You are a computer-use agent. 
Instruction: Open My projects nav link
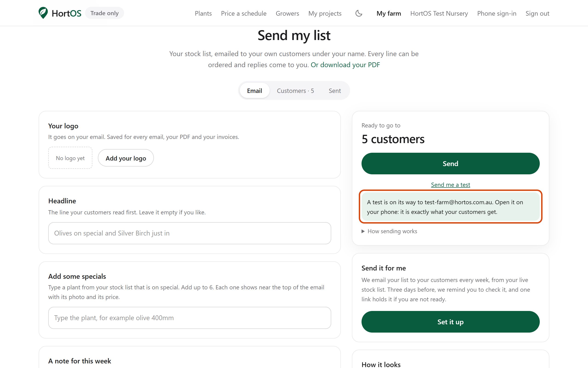point(325,13)
